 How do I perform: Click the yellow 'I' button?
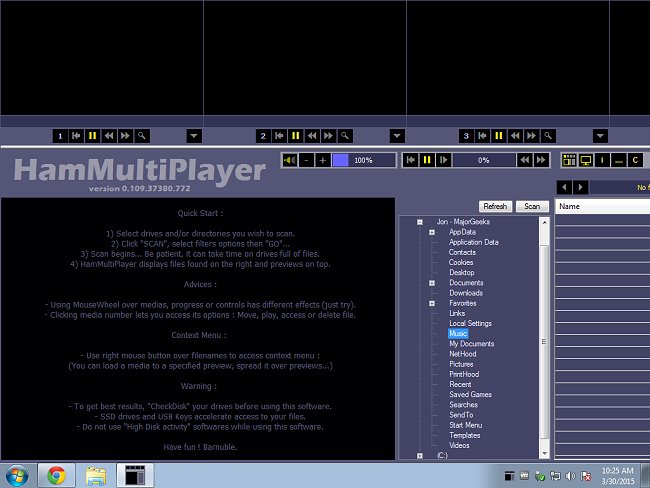[x=602, y=160]
